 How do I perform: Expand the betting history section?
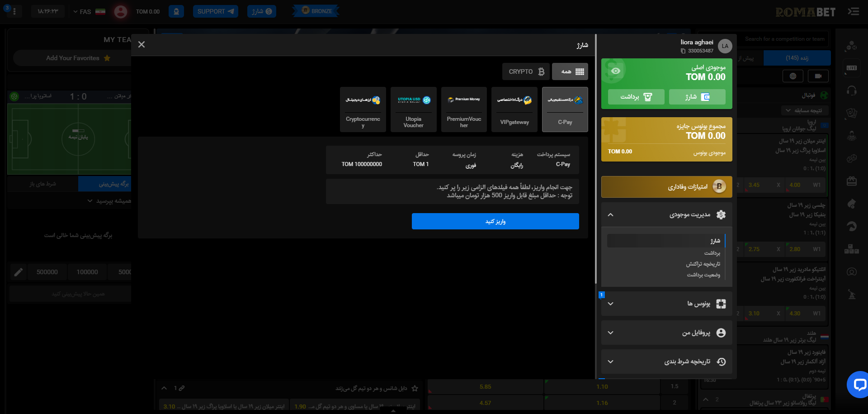611,362
